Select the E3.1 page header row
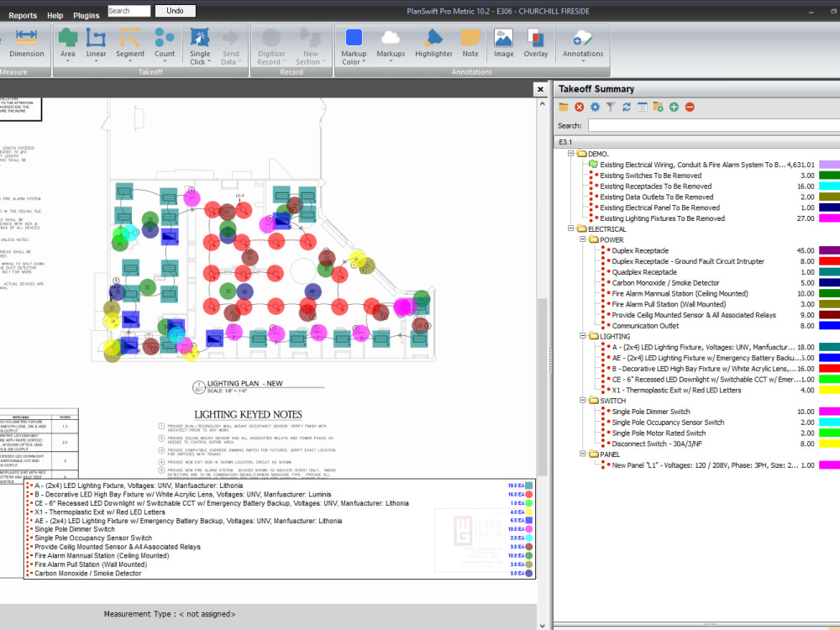The image size is (840, 630). click(696, 142)
